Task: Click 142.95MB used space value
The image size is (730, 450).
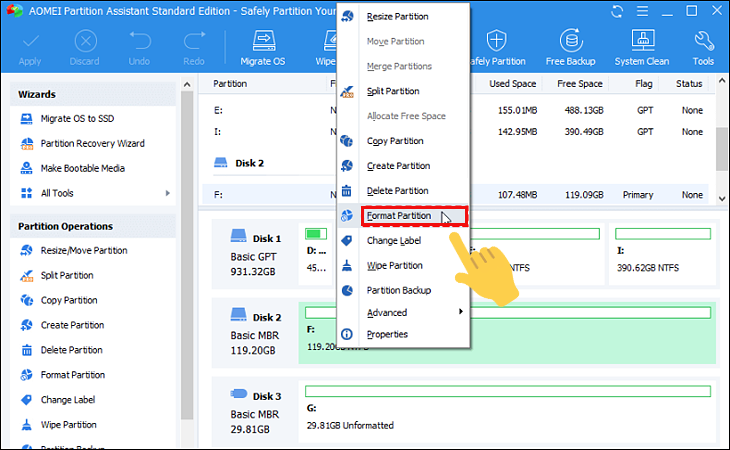Action: click(517, 132)
